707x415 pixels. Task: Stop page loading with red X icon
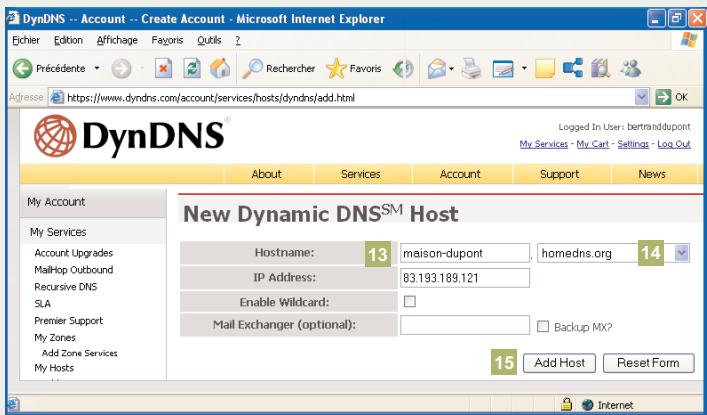coord(163,69)
